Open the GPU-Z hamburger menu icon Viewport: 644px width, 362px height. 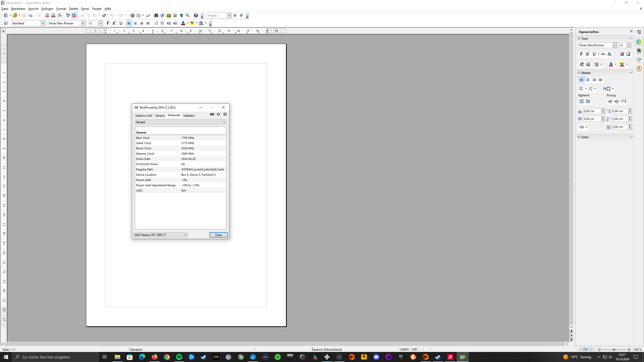[x=225, y=114]
